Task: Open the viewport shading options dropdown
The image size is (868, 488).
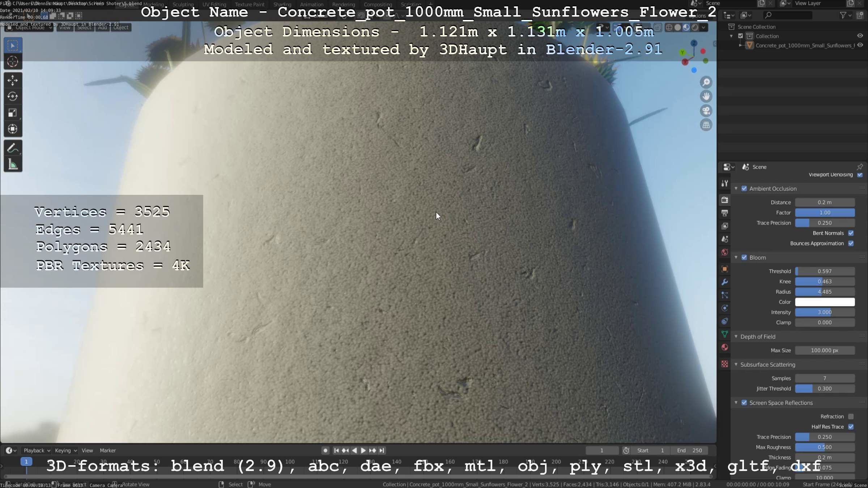Action: [703, 27]
